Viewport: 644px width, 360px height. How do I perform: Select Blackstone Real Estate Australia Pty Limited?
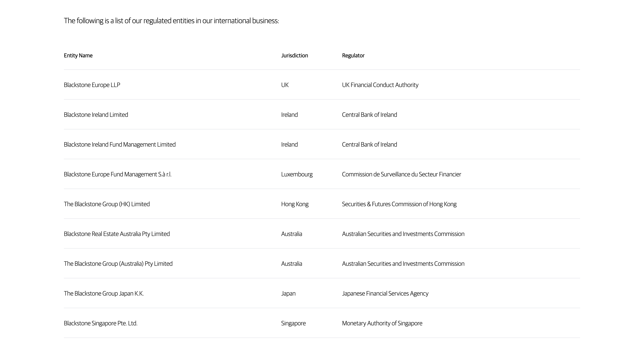(x=117, y=234)
